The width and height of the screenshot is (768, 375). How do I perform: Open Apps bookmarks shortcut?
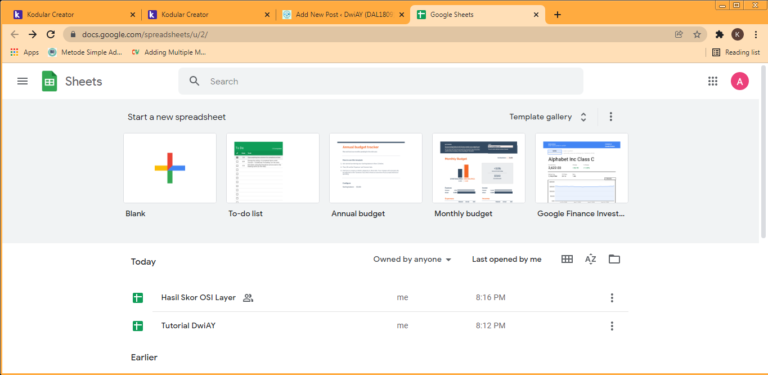point(24,52)
